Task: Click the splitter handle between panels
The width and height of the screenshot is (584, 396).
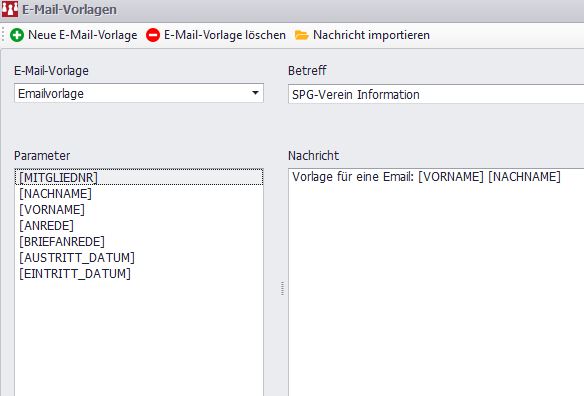Action: [x=282, y=288]
